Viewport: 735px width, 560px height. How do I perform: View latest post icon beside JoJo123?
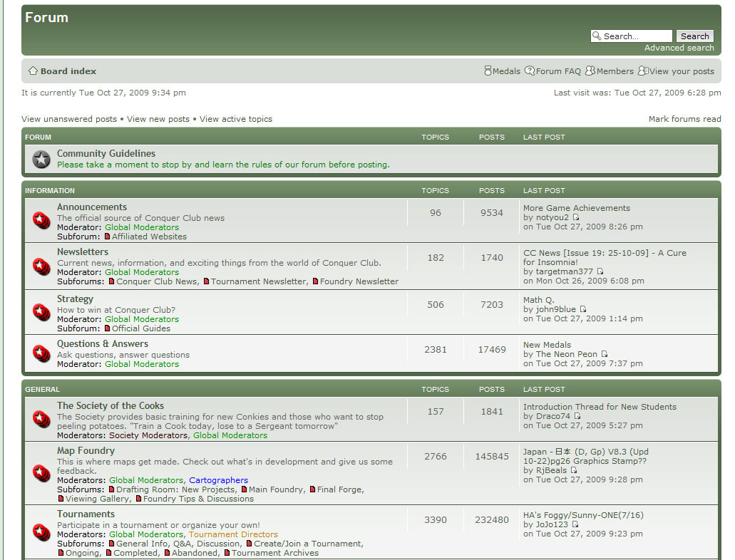pyautogui.click(x=575, y=524)
